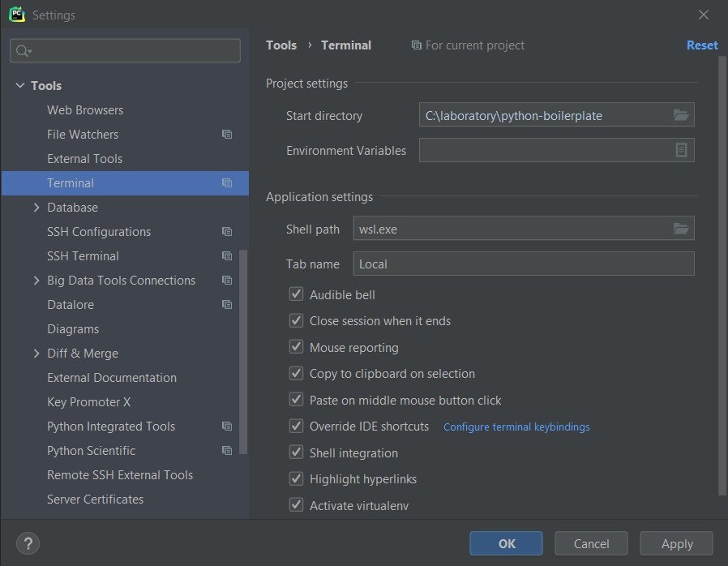
Task: Click the Tab name text field
Action: 524,264
